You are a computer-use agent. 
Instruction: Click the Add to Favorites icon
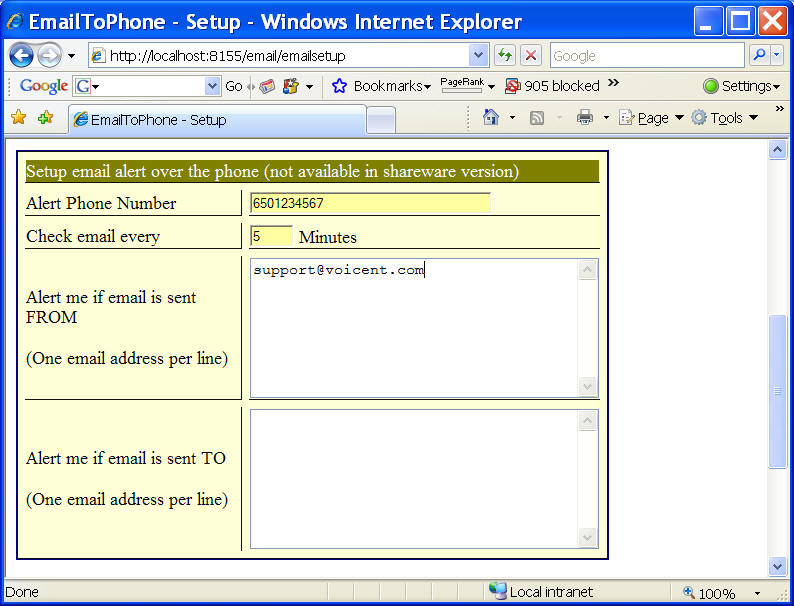(45, 118)
